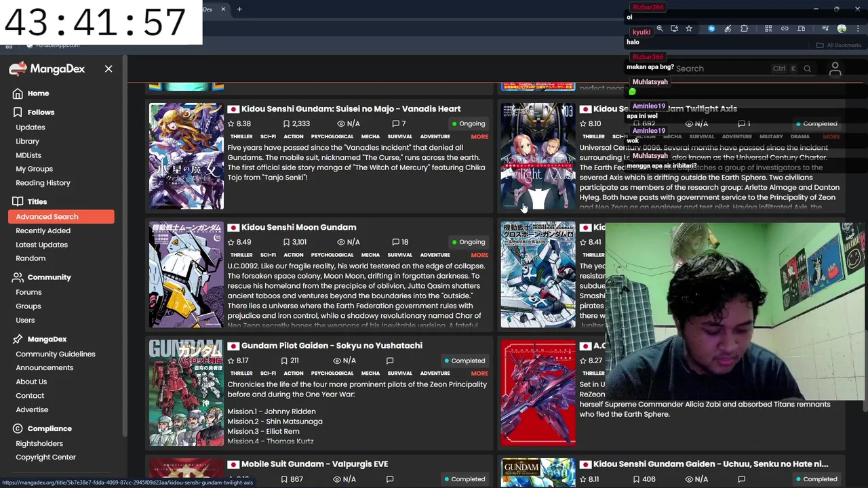Click the Compliance shield icon
The height and width of the screenshot is (488, 868).
(18, 428)
